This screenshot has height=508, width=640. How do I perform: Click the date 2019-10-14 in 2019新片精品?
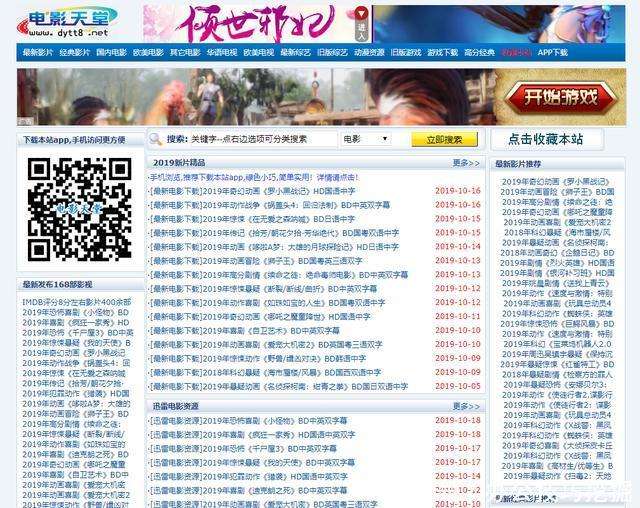(458, 246)
